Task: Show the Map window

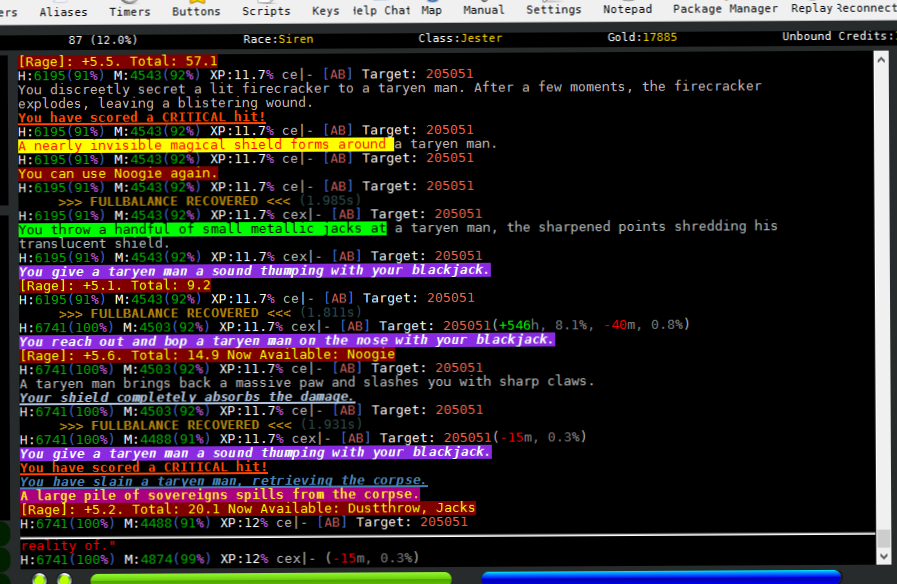Action: tap(431, 10)
